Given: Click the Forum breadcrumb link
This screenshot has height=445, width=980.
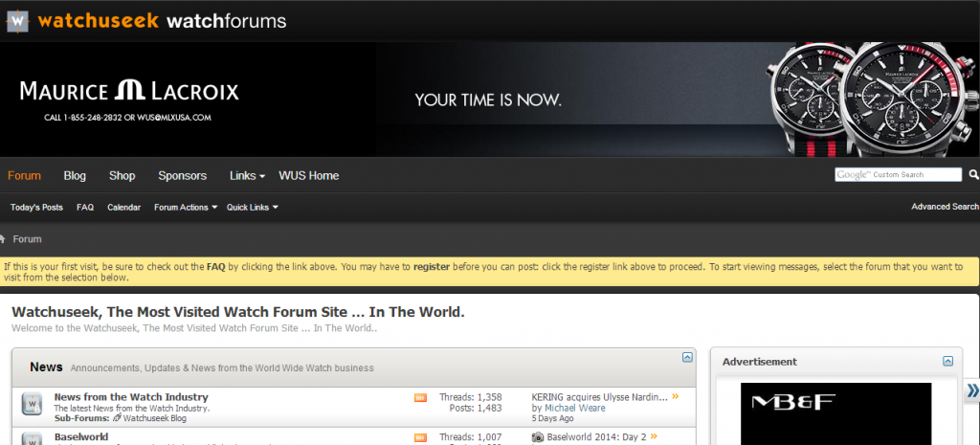Looking at the screenshot, I should click(28, 238).
